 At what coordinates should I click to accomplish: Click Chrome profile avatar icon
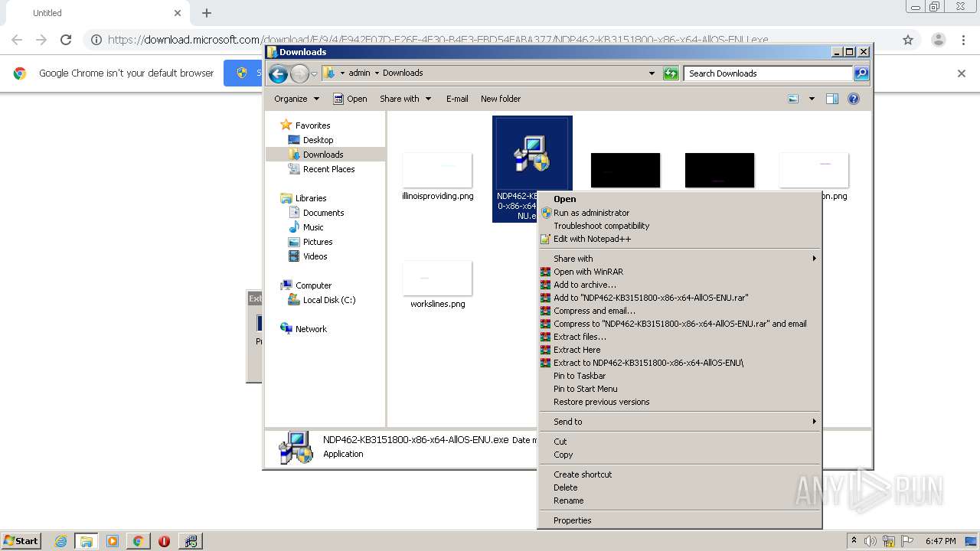938,40
